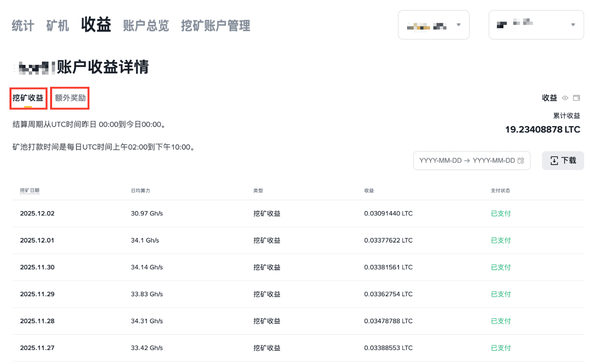The height and width of the screenshot is (364, 590).
Task: Click the dropdown arrow of the top-right account selector
Action: 572,25
